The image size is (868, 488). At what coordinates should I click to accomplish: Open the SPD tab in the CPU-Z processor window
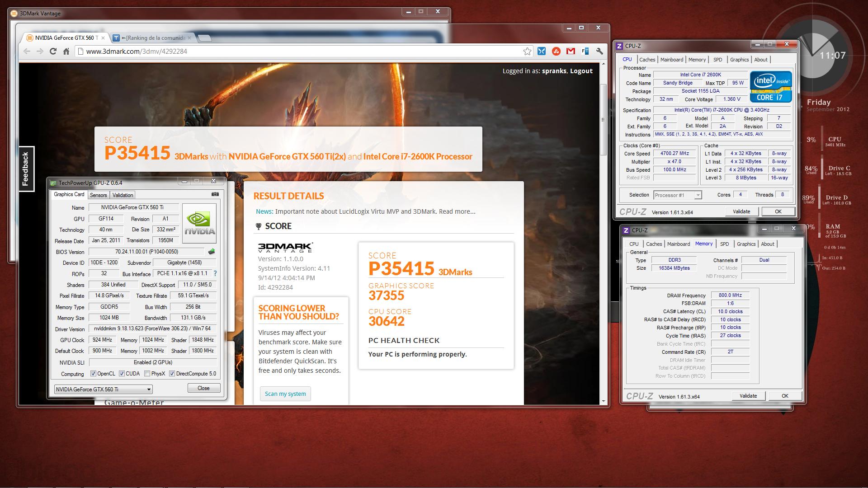[717, 60]
